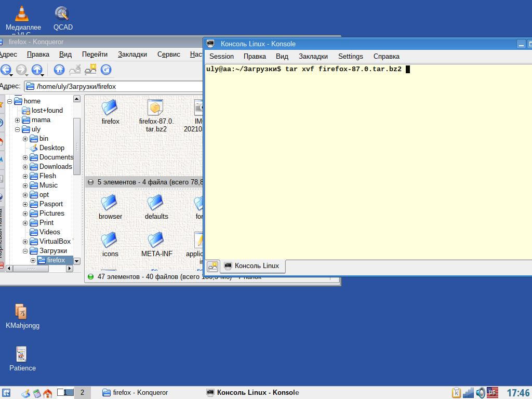The height and width of the screenshot is (399, 532).
Task: Click the taskbar clock showing 17:46
Action: (x=518, y=393)
